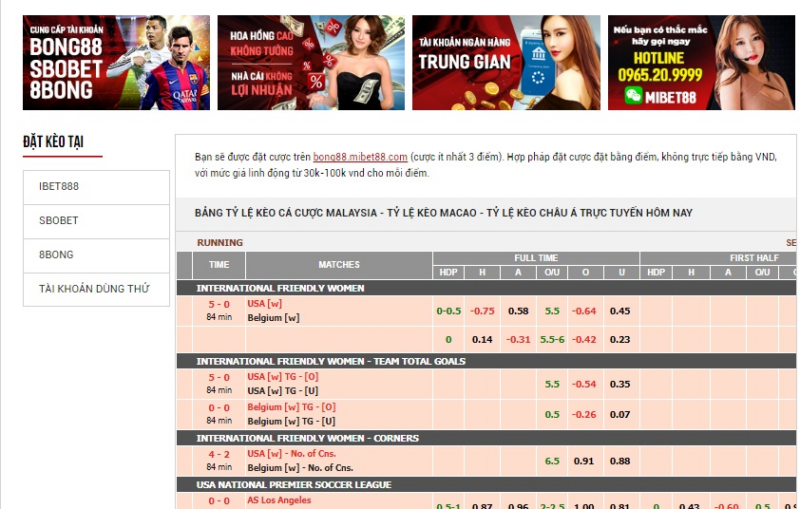Screen dimensions: 800x509
Task: Click the Hotline 0965.20.9999 banner
Action: click(x=701, y=62)
